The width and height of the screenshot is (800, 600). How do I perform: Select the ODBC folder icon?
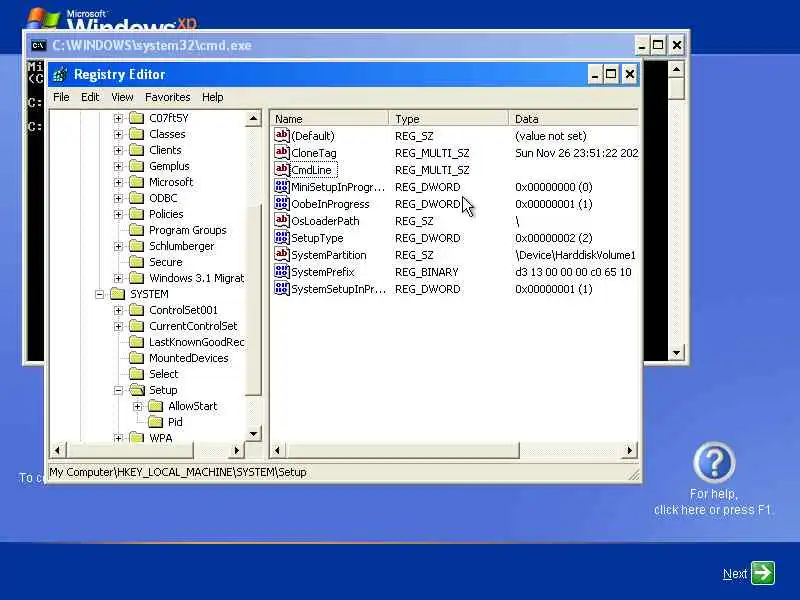(136, 198)
